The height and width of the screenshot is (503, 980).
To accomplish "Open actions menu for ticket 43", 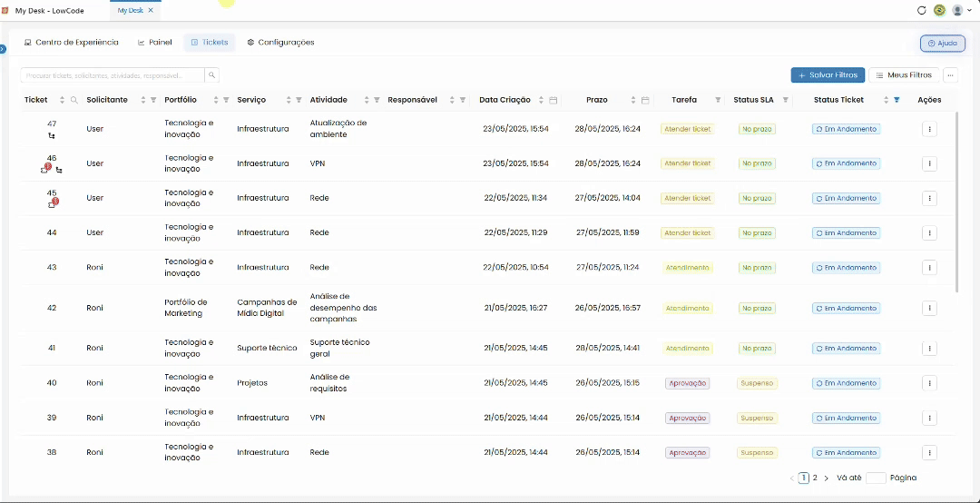I will coord(929,267).
